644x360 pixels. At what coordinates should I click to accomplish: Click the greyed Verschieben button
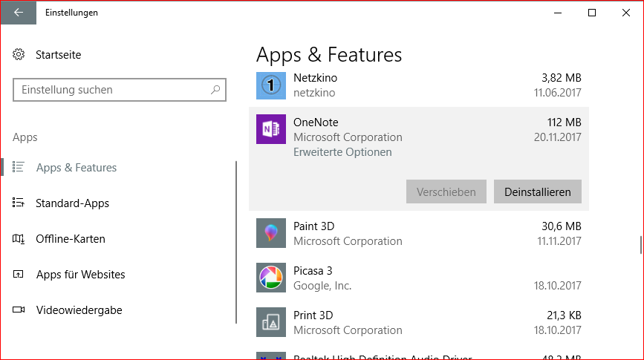click(x=446, y=192)
